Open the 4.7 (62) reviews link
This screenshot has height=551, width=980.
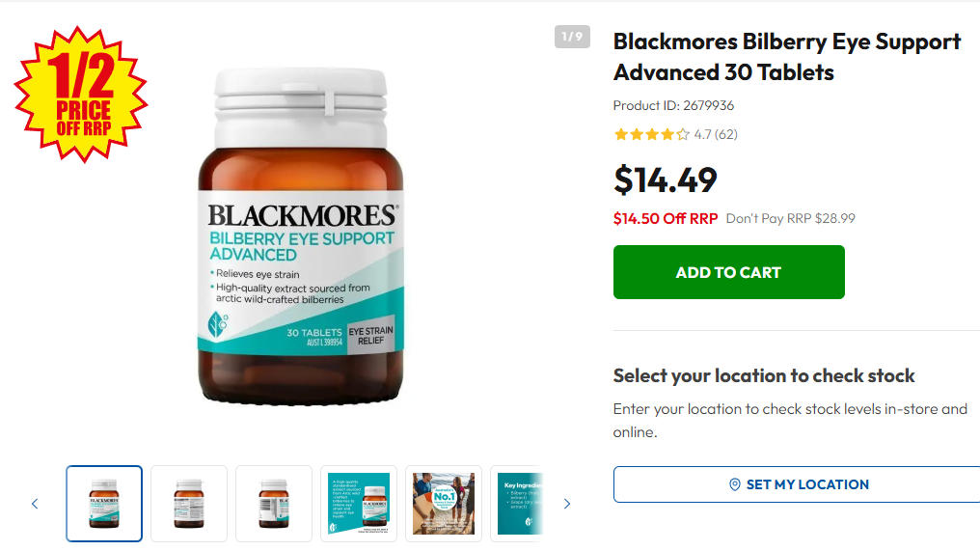click(716, 134)
